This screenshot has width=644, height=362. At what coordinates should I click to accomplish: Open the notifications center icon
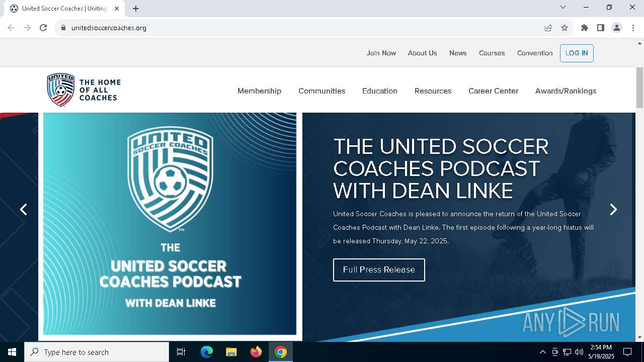tap(627, 352)
